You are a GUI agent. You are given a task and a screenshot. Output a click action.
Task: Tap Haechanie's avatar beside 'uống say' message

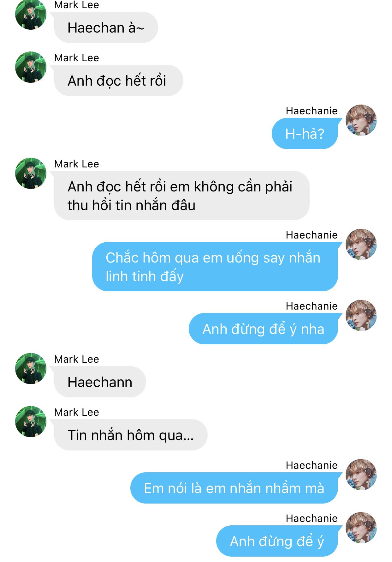[x=361, y=245]
